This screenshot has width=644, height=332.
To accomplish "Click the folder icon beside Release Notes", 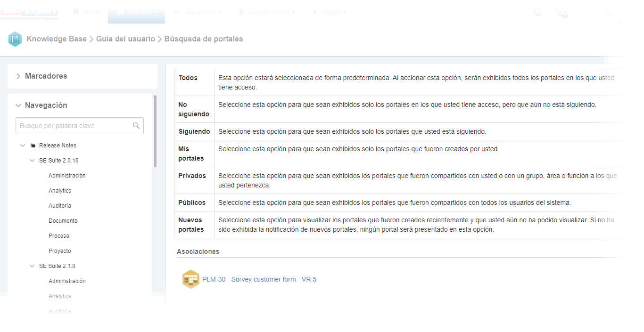I will click(33, 146).
